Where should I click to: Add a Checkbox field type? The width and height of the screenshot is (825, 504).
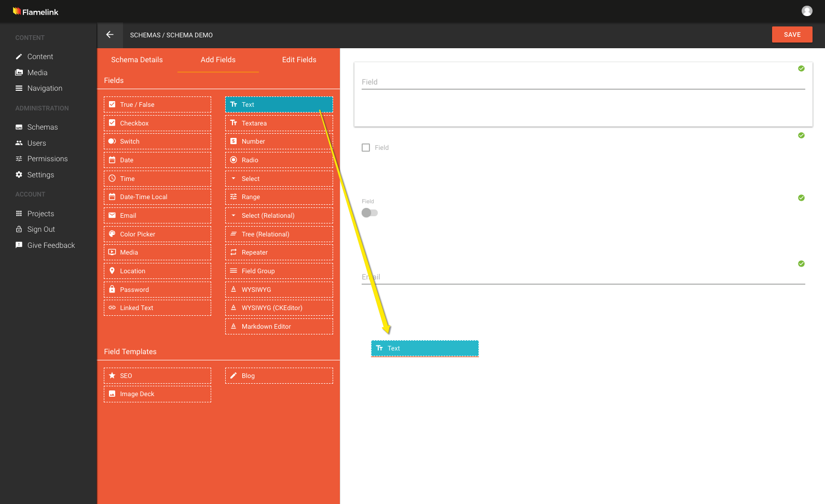(x=157, y=123)
